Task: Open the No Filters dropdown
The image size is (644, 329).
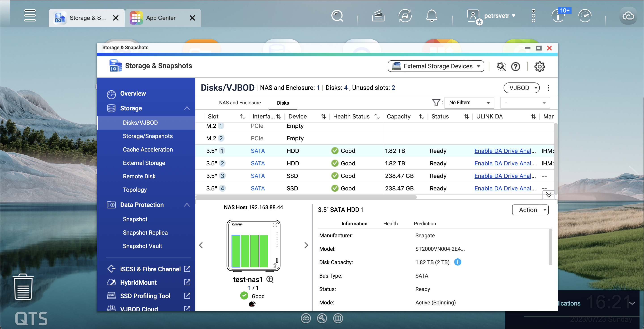Action: [x=469, y=103]
